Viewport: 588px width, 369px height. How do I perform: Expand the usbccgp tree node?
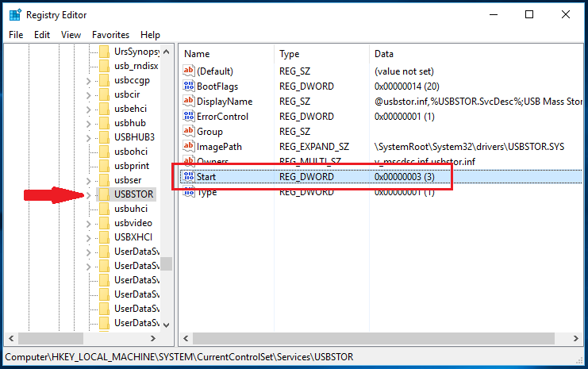click(x=89, y=80)
